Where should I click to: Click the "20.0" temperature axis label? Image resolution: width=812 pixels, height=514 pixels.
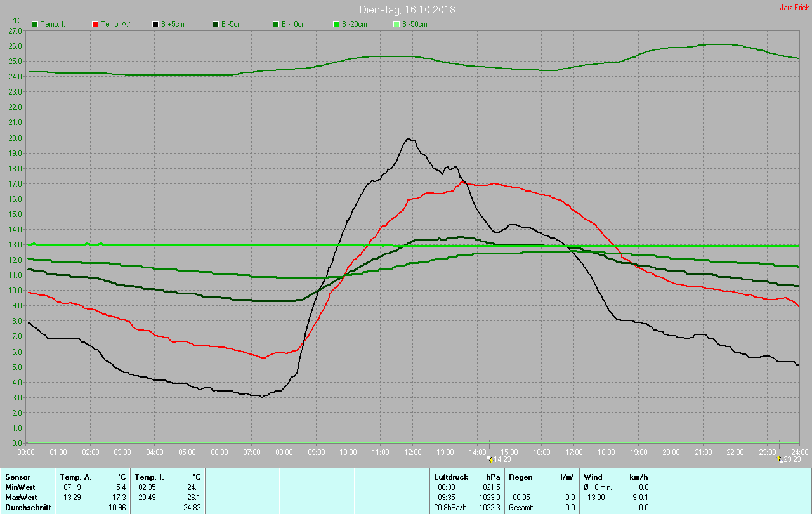15,138
